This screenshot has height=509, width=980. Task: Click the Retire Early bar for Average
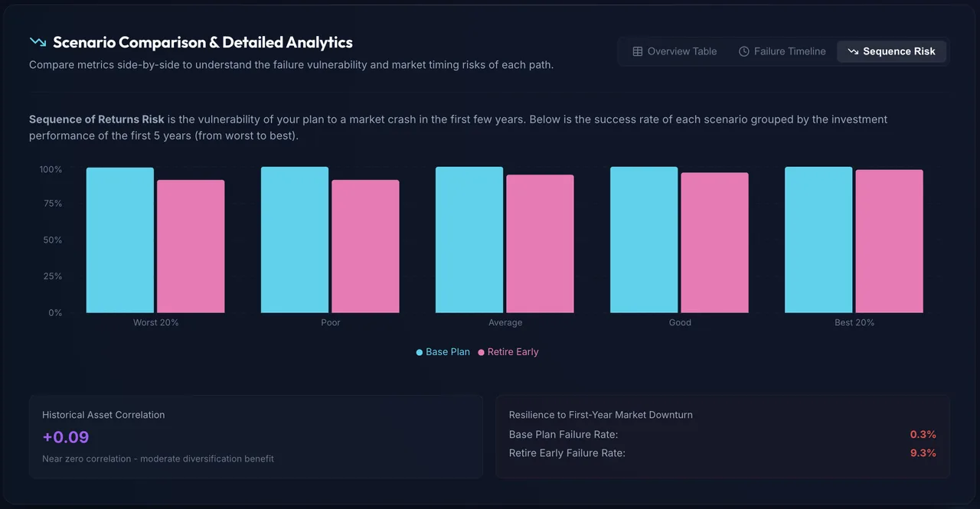pyautogui.click(x=540, y=243)
